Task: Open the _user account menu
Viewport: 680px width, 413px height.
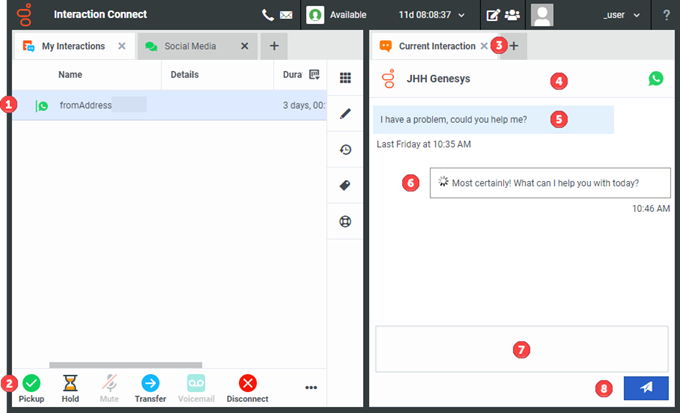Action: [620, 15]
